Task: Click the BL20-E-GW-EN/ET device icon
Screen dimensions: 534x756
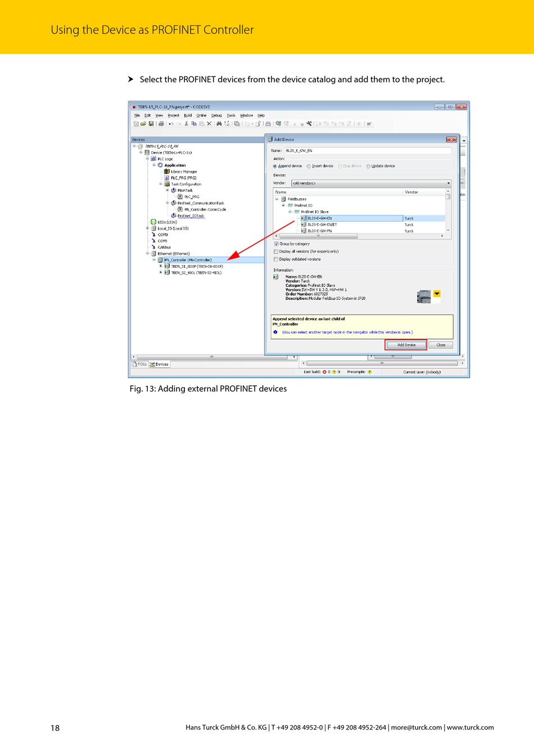Action: [x=304, y=224]
